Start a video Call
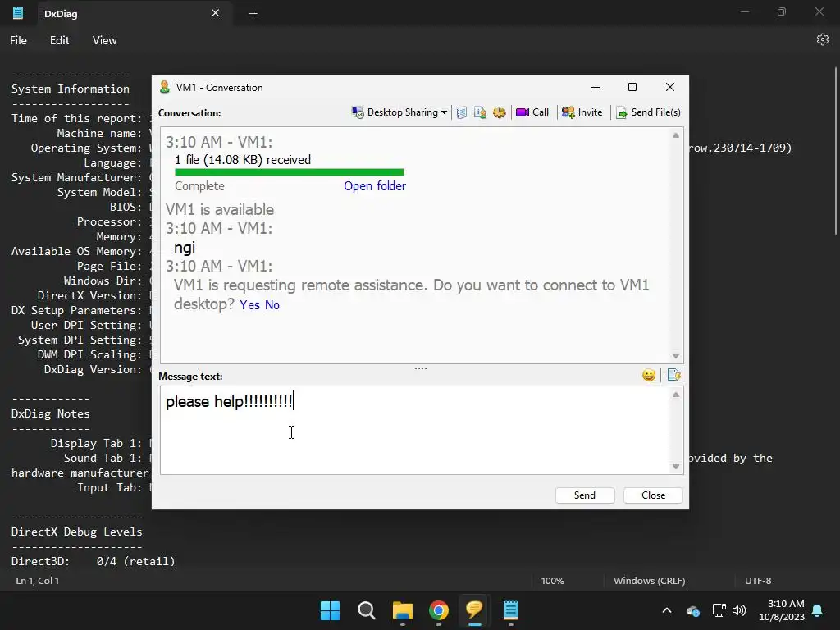The width and height of the screenshot is (840, 630). click(x=532, y=112)
